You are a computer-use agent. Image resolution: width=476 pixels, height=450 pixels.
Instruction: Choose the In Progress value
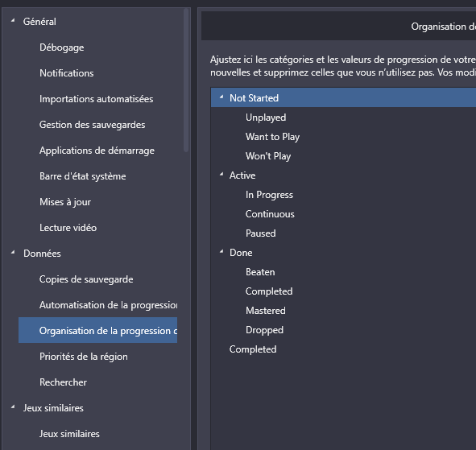pos(269,195)
